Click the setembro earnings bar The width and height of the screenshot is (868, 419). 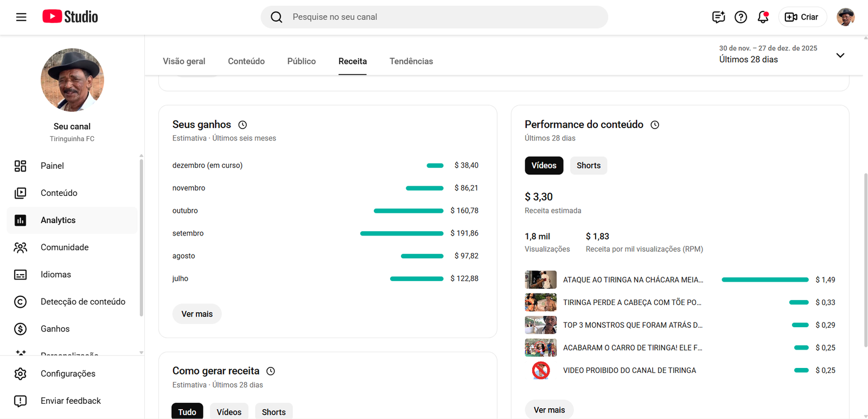pos(402,233)
